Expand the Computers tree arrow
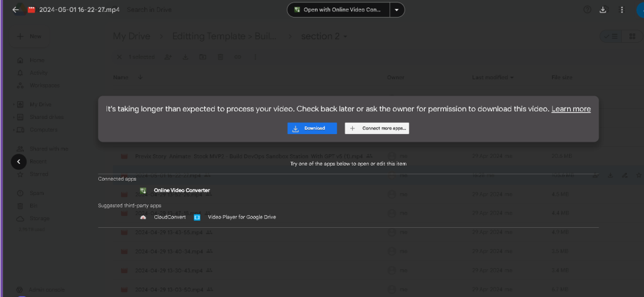This screenshot has width=644, height=297. (x=14, y=130)
